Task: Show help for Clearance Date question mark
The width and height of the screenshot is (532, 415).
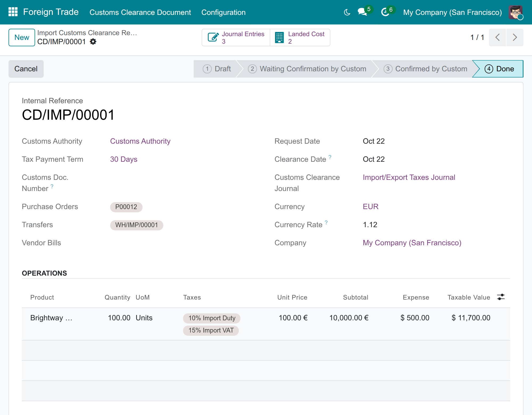Action: [x=330, y=157]
